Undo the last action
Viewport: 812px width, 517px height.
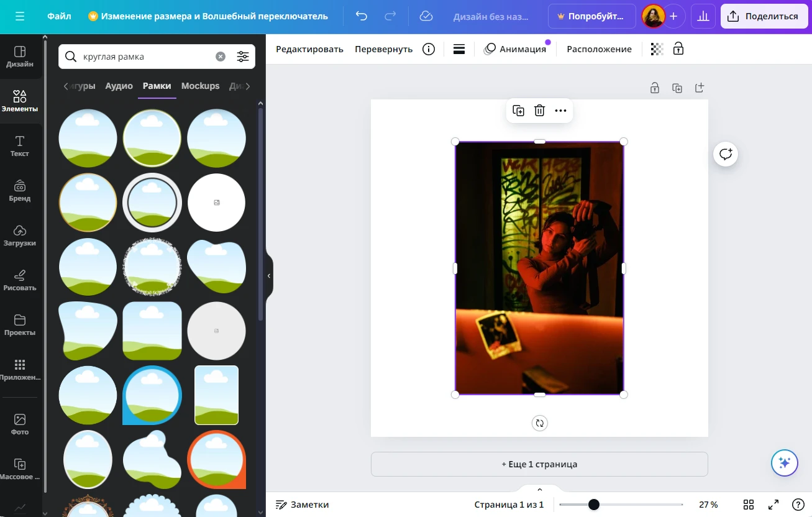362,16
